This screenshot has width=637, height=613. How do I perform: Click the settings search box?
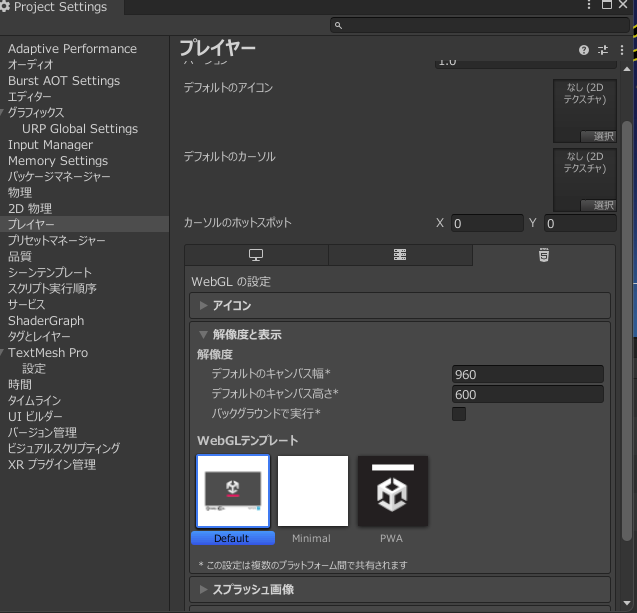coord(480,26)
